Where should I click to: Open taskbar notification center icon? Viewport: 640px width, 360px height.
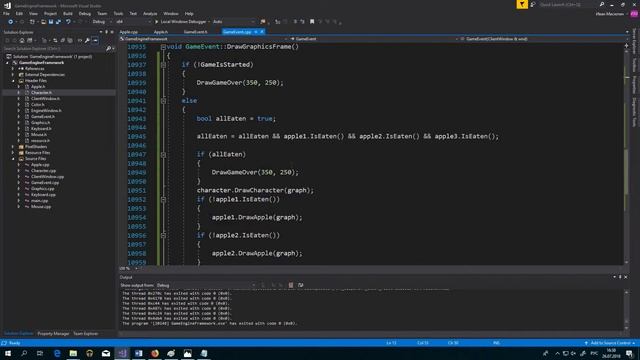pos(629,353)
